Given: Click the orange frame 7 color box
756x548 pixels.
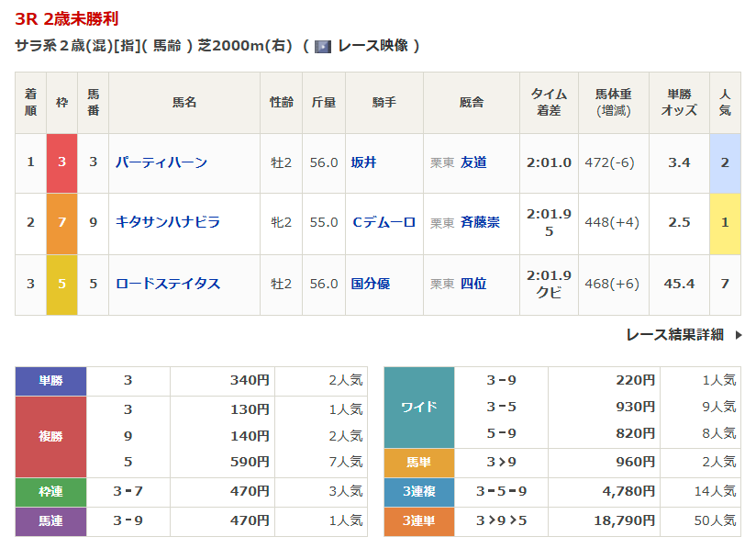Looking at the screenshot, I should [61, 223].
